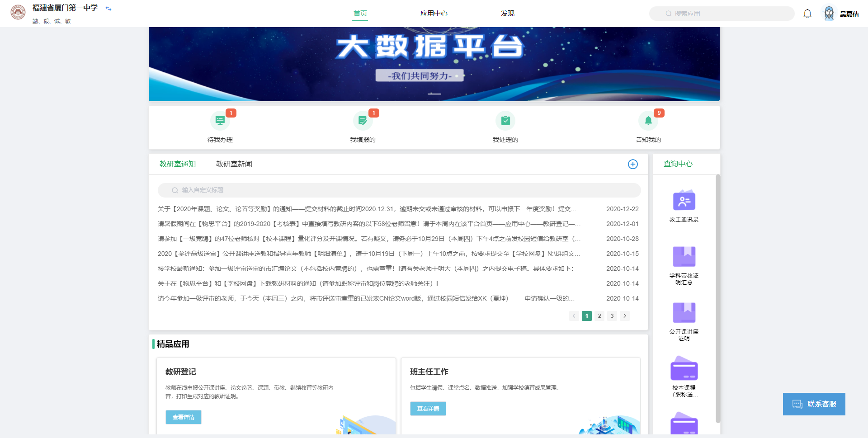Screen dimensions: 868x438
Task: Open the 学科带教证明汇总 icon
Action: pos(684,257)
